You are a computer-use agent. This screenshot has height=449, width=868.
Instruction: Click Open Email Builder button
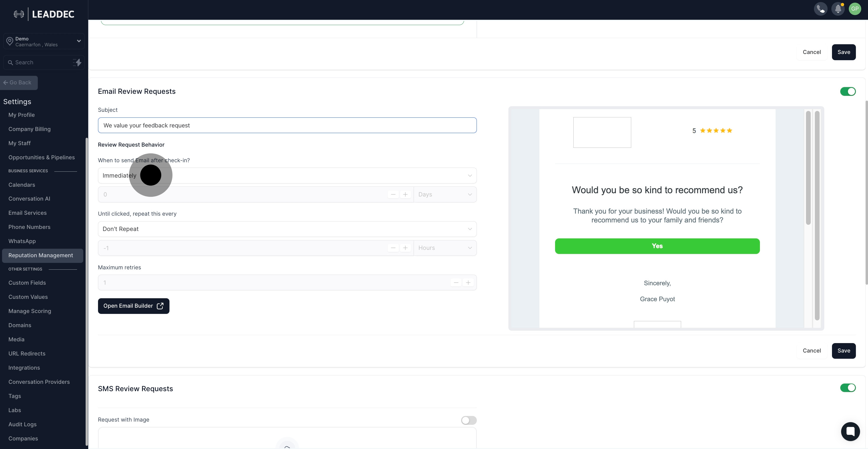[x=133, y=306]
